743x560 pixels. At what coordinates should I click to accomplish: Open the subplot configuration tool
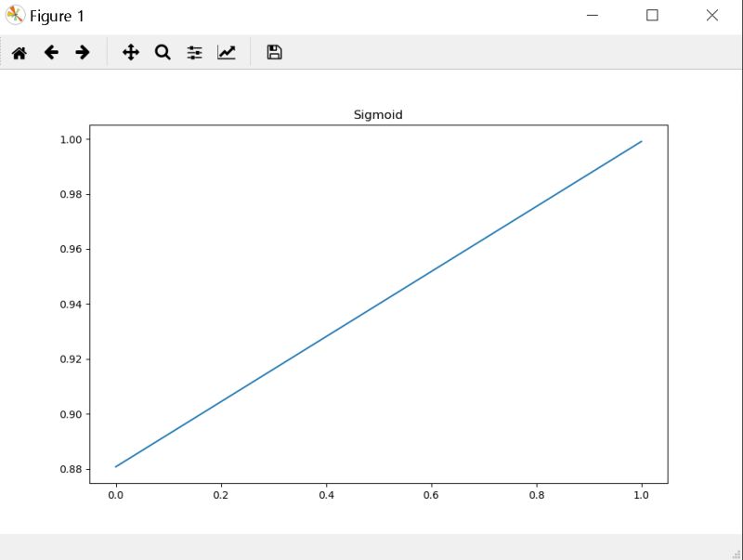coord(193,53)
